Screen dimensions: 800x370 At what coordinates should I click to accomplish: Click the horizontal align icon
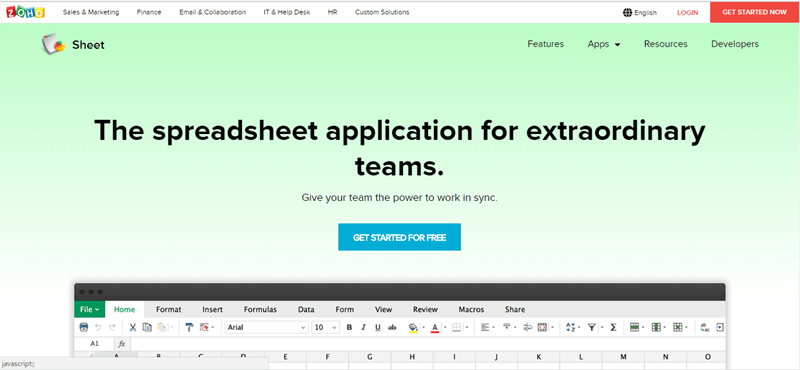485,327
